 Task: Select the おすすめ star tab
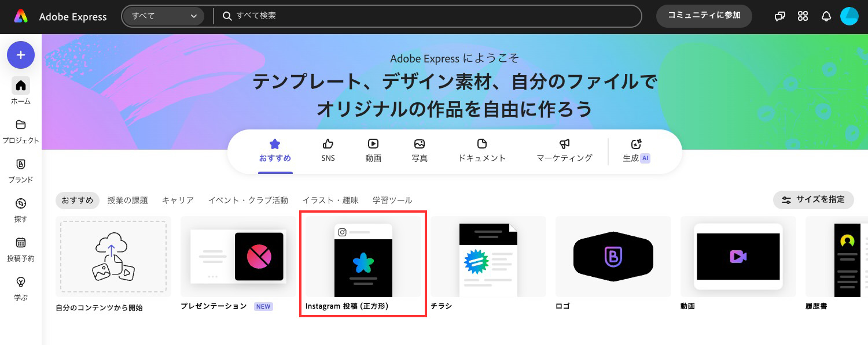(275, 151)
